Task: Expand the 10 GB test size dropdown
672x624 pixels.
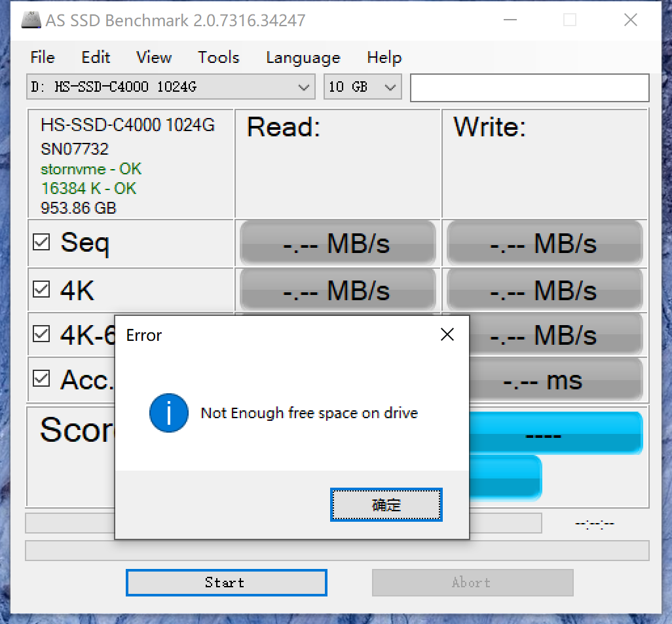Action: [362, 87]
